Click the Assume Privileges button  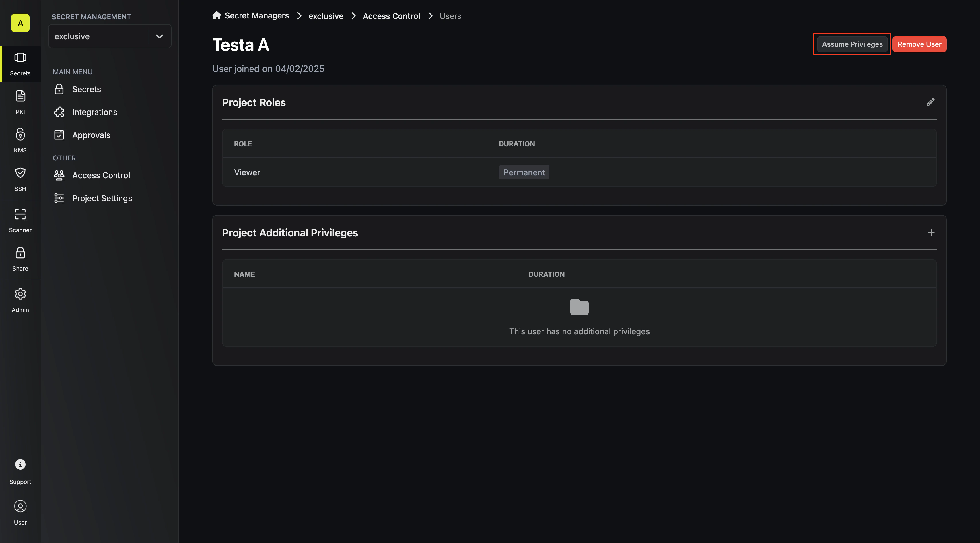tap(852, 44)
